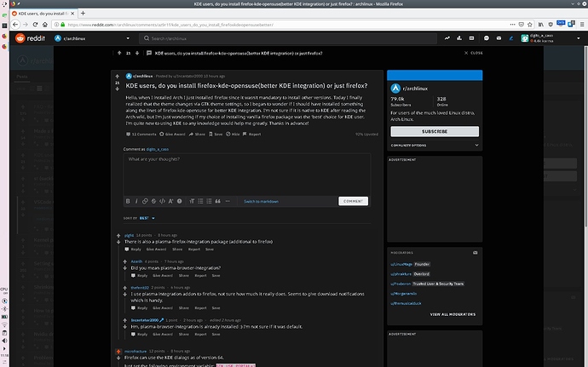
Task: Reload the page with the refresh icon
Action: tap(35, 25)
